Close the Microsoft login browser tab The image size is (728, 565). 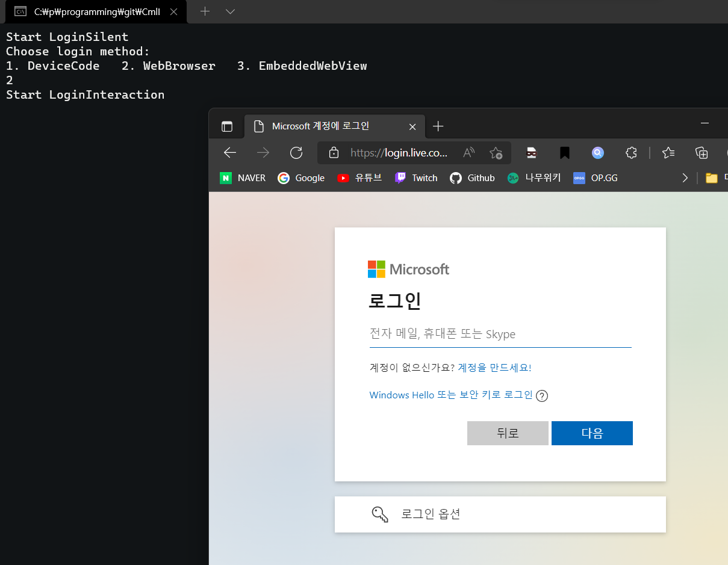[412, 127]
